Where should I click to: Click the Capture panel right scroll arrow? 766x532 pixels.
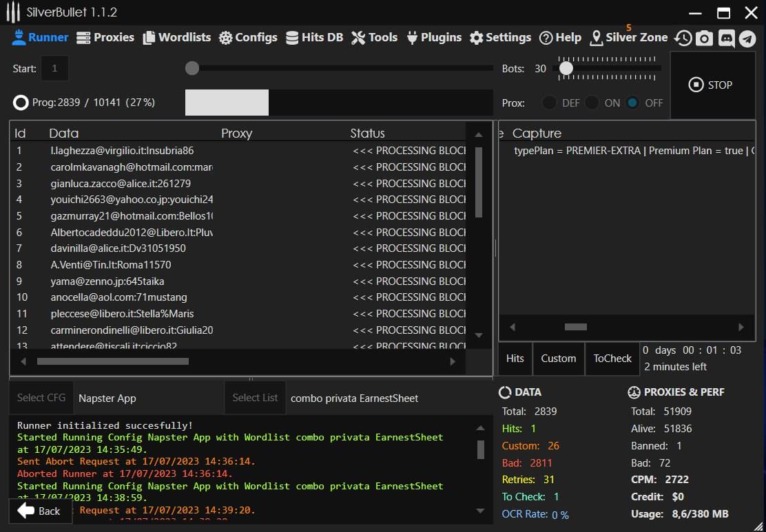(741, 327)
